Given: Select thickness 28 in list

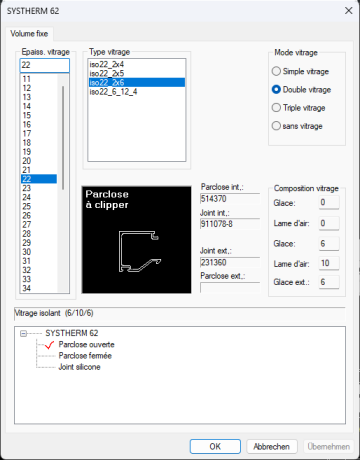Looking at the screenshot, I should (x=39, y=233).
